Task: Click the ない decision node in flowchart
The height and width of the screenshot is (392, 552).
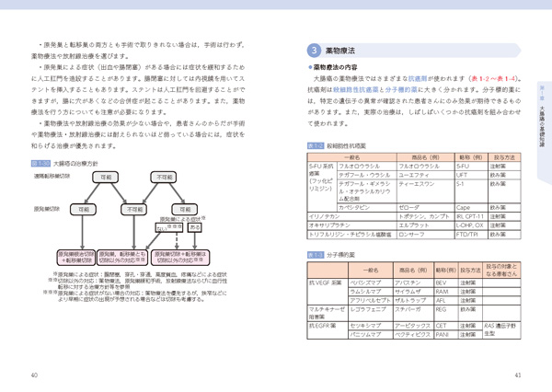Action: (164, 227)
